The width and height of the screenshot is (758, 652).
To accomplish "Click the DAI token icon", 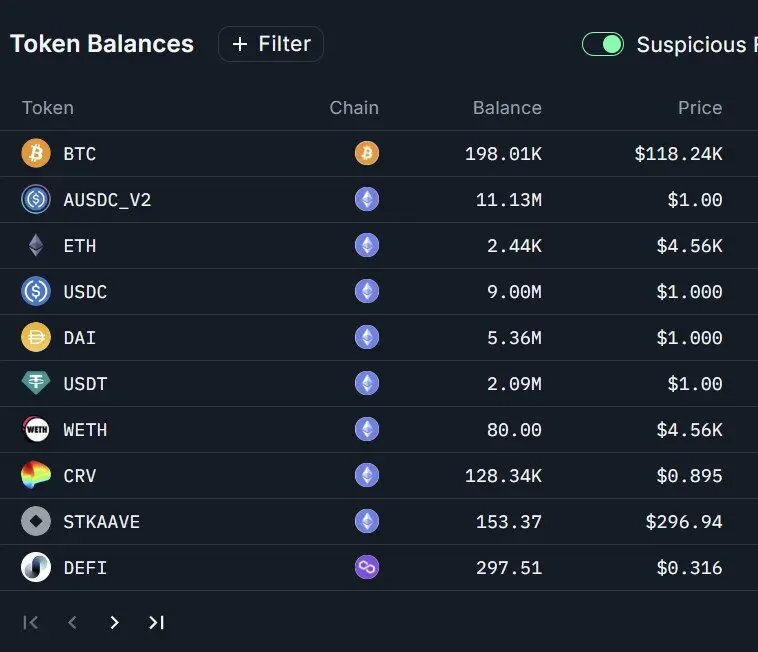I will [x=36, y=337].
